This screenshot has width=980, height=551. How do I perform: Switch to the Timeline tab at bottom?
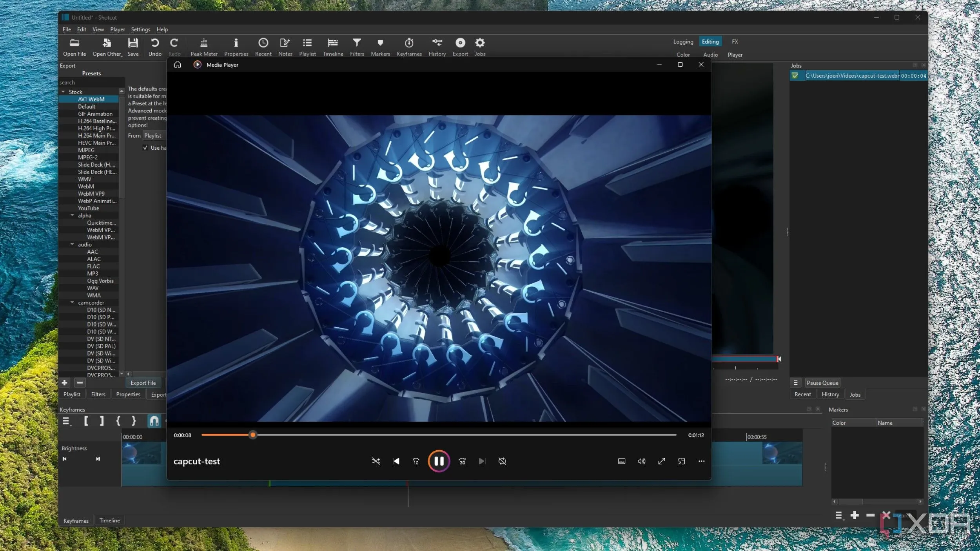[110, 520]
